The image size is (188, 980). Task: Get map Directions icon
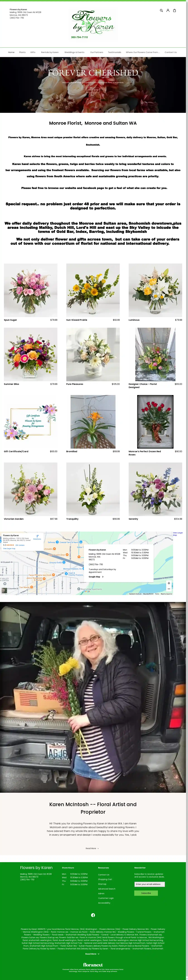coord(37,536)
